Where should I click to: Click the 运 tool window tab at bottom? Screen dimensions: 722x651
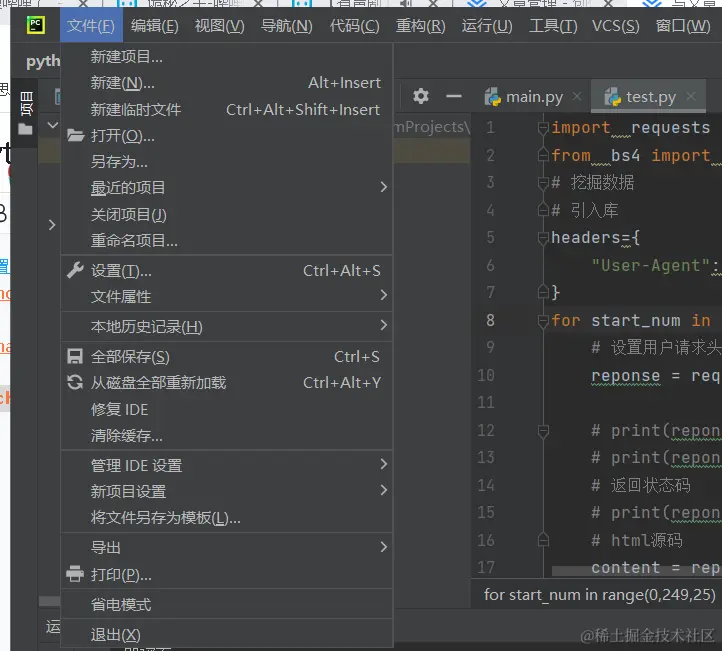pos(53,626)
